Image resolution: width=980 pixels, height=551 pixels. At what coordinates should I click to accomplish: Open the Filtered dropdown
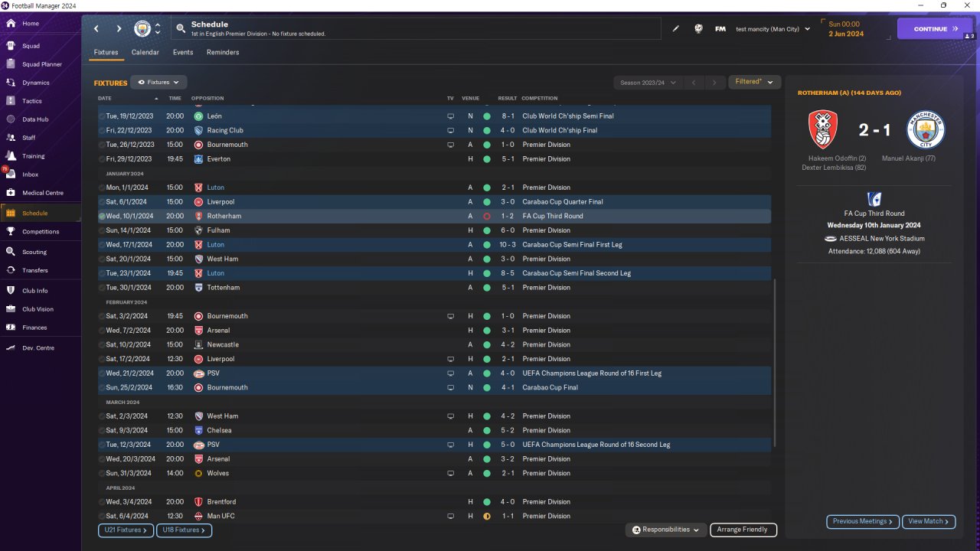point(754,82)
